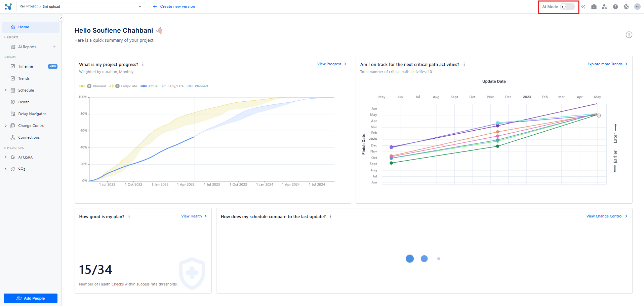Open user settings person-gear icon
644x306 pixels.
pyautogui.click(x=605, y=7)
